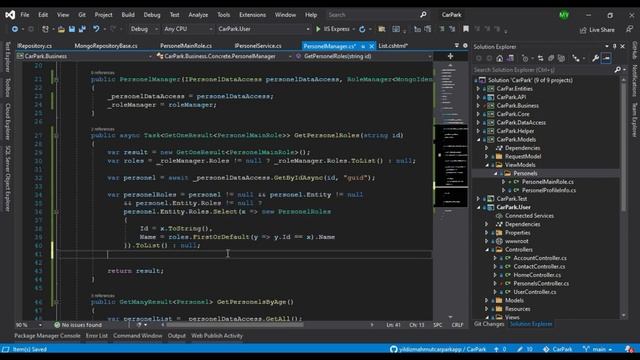Screen dimensions: 640x360
Task: Toggle Preview Selected Items icon in Solution Explorer
Action: (x=607, y=58)
